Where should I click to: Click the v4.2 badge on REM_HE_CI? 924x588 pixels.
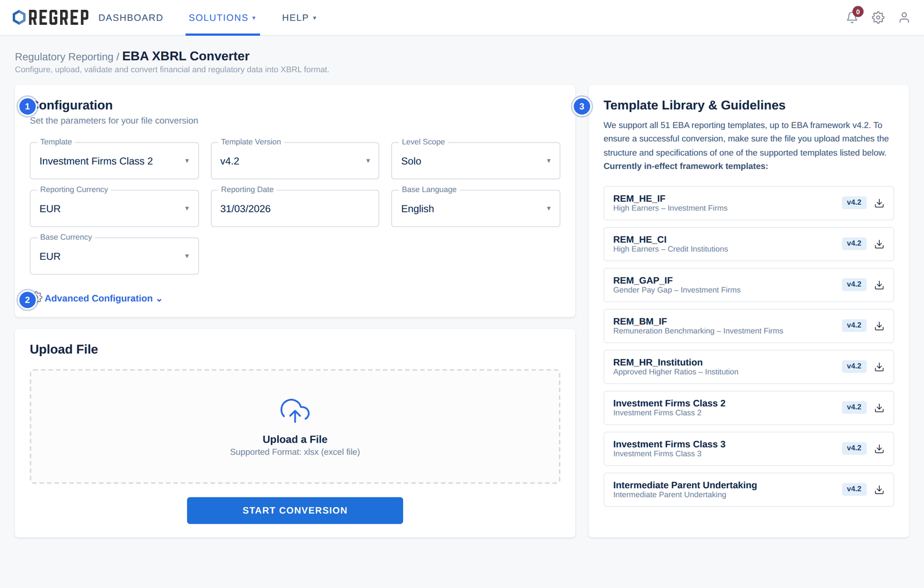(854, 244)
